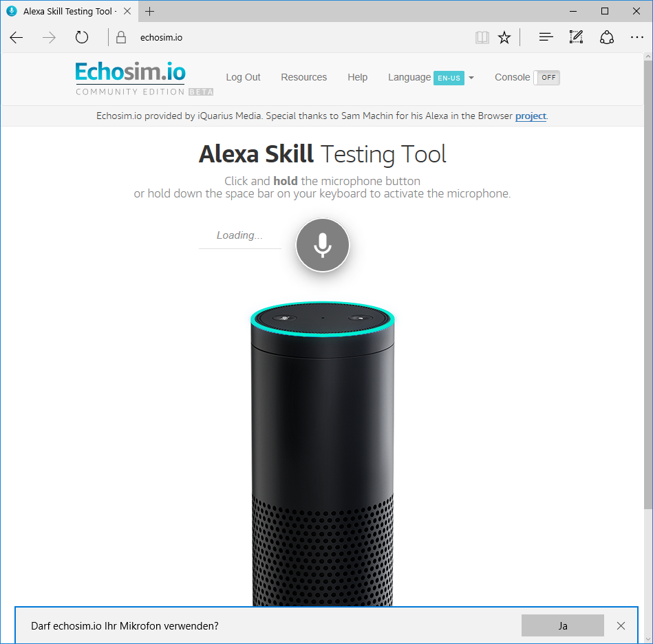Click the round microphone button
This screenshot has height=644, width=653.
point(322,245)
